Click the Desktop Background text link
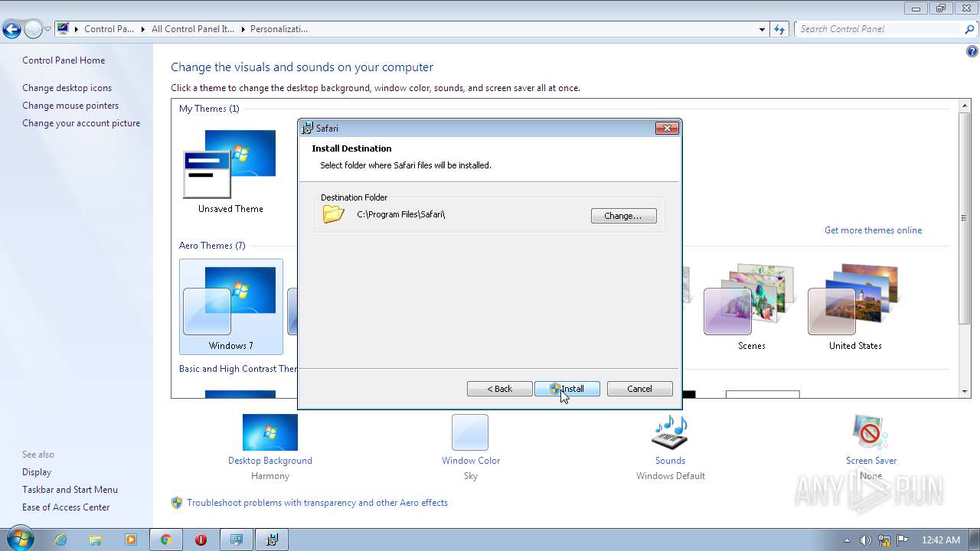 click(x=269, y=461)
